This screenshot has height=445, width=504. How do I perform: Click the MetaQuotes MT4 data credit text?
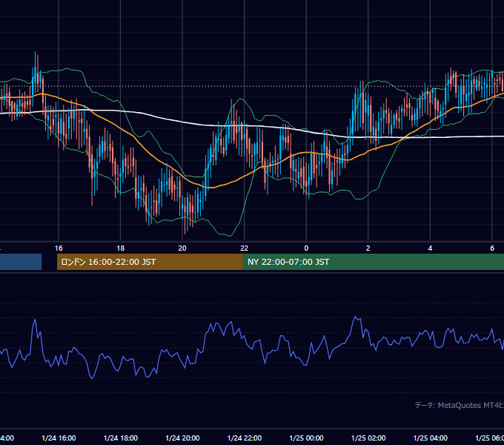pos(460,405)
